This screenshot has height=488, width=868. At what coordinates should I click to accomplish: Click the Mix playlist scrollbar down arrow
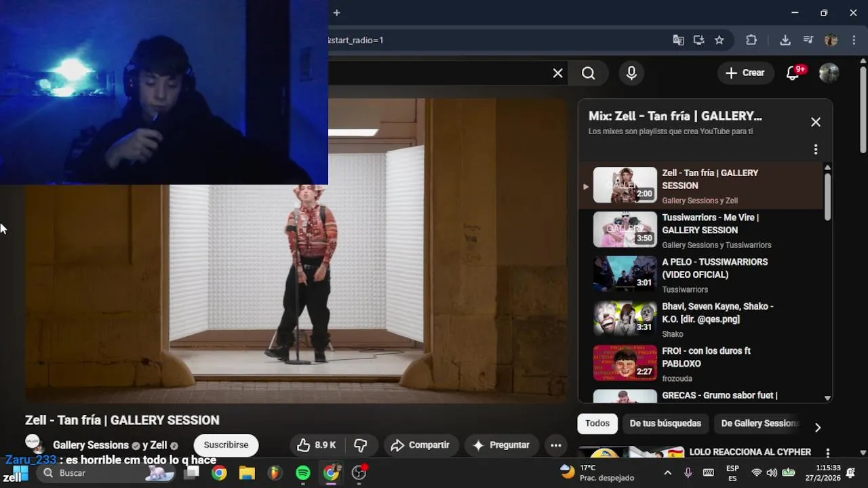(x=827, y=398)
